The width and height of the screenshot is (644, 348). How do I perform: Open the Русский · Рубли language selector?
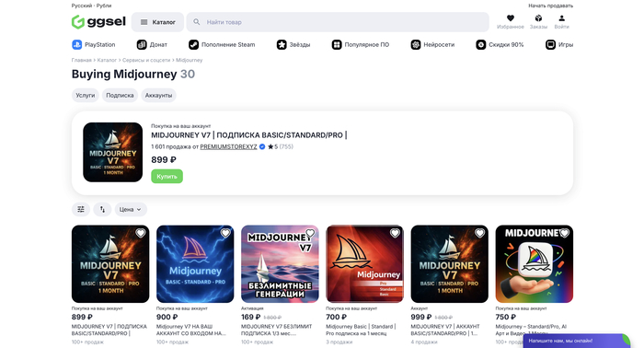tap(91, 6)
